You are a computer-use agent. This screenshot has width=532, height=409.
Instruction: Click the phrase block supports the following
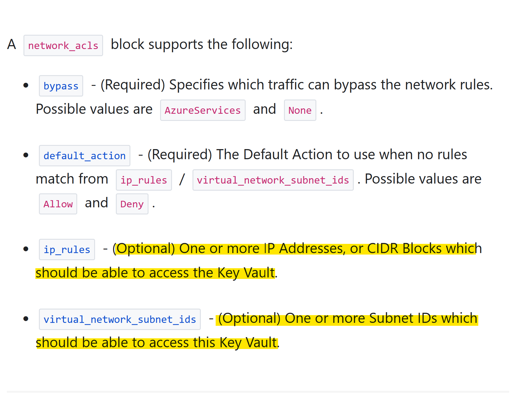pyautogui.click(x=202, y=44)
